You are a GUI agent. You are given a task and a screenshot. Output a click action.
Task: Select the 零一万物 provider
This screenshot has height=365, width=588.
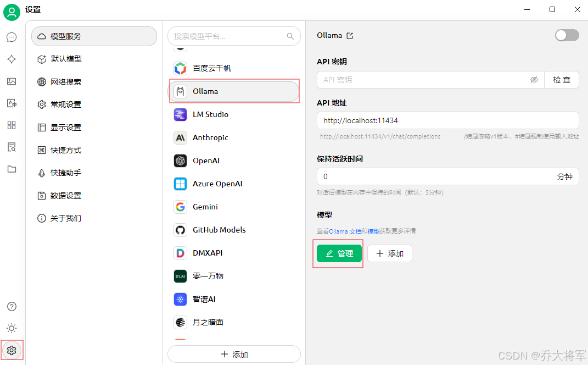[x=234, y=276]
